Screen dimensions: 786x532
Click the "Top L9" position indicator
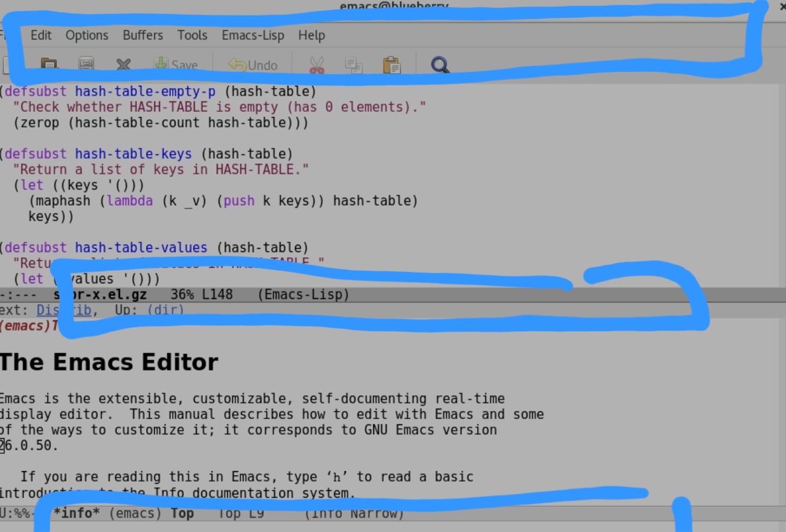[241, 513]
